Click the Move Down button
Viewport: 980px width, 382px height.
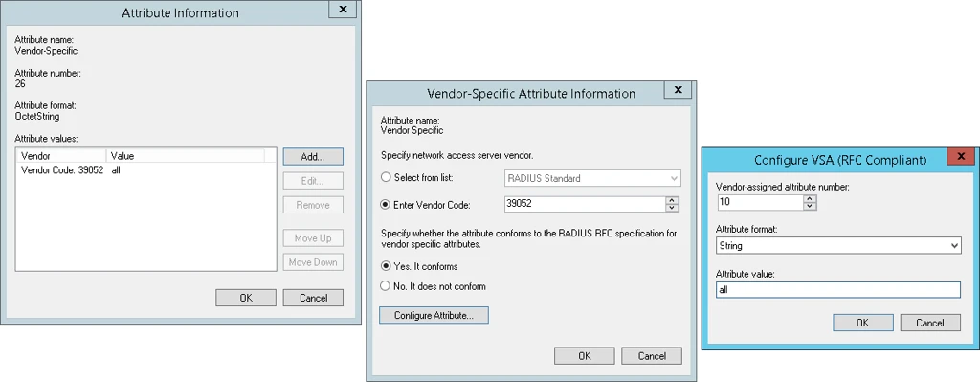point(313,262)
